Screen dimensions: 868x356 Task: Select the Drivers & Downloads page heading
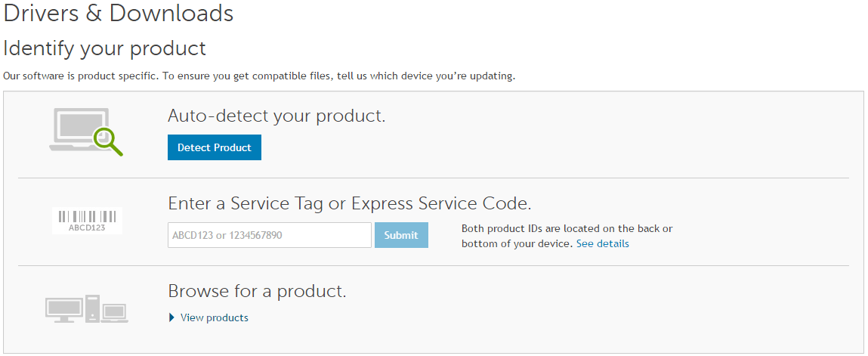click(119, 13)
